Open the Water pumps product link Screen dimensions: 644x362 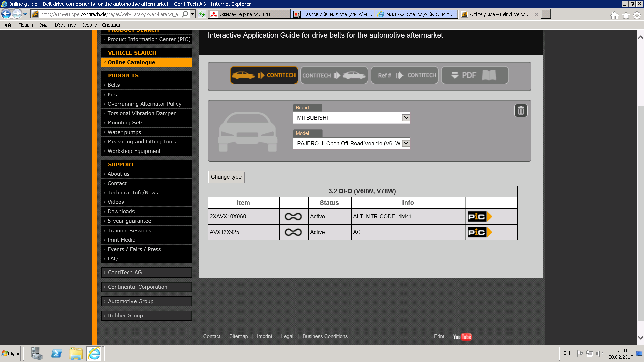pos(124,132)
